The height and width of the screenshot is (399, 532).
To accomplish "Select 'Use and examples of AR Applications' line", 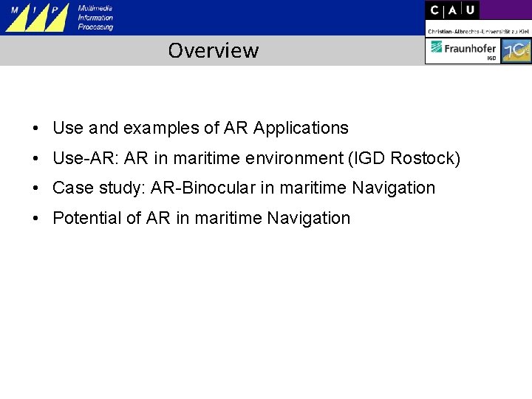I will tap(200, 129).
